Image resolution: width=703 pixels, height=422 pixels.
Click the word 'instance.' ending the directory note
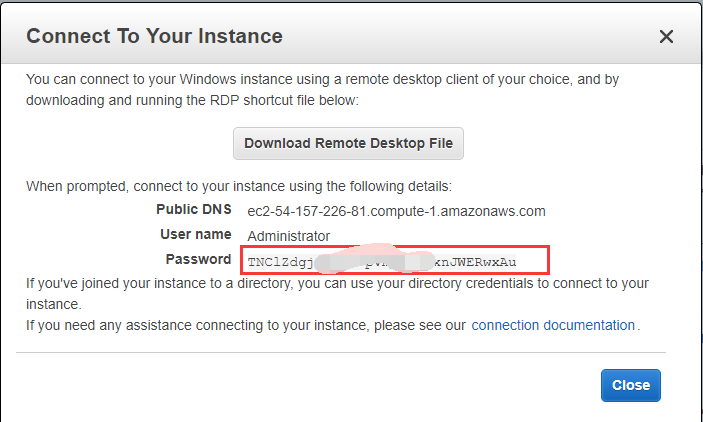coord(53,303)
